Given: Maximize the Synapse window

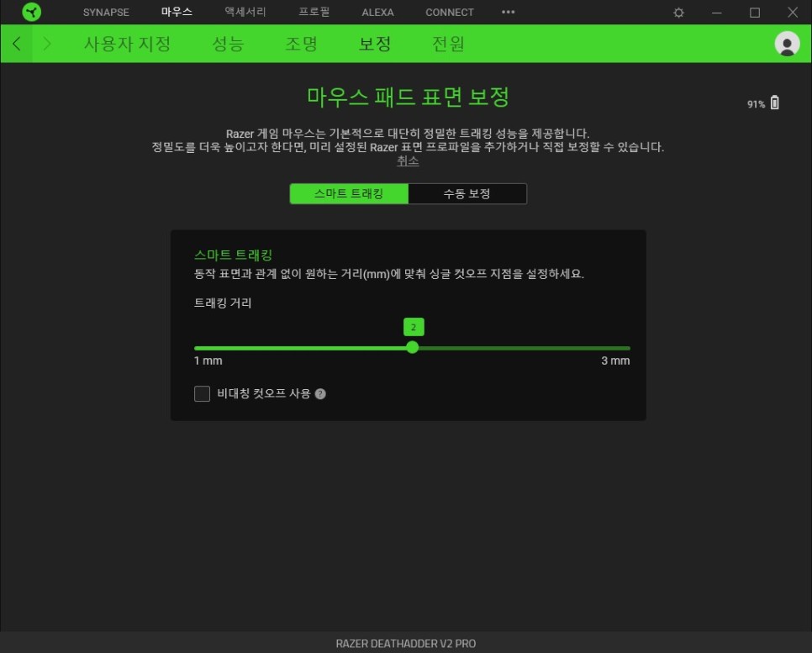Looking at the screenshot, I should click(x=755, y=13).
